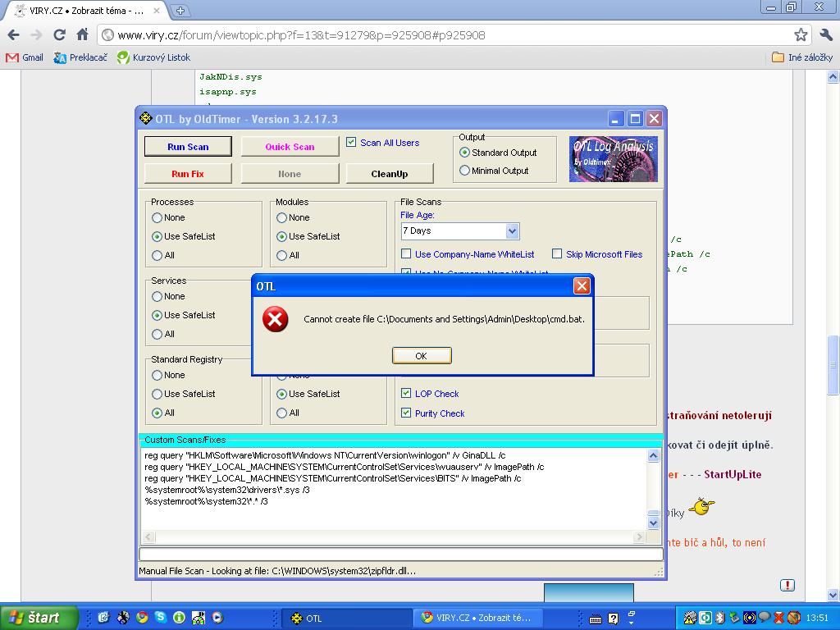Viewport: 840px width, 630px height.
Task: Uncheck the Purity Check option
Action: coord(406,413)
